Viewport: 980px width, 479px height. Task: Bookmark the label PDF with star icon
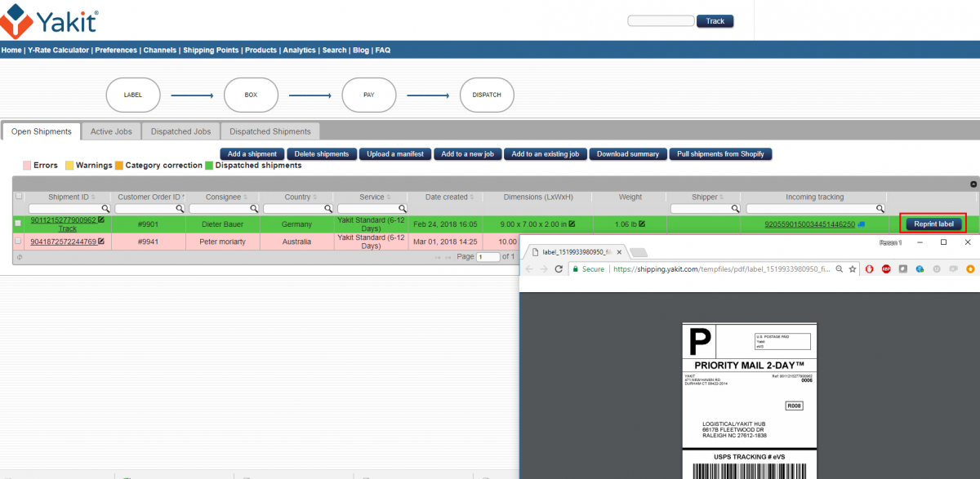click(852, 268)
